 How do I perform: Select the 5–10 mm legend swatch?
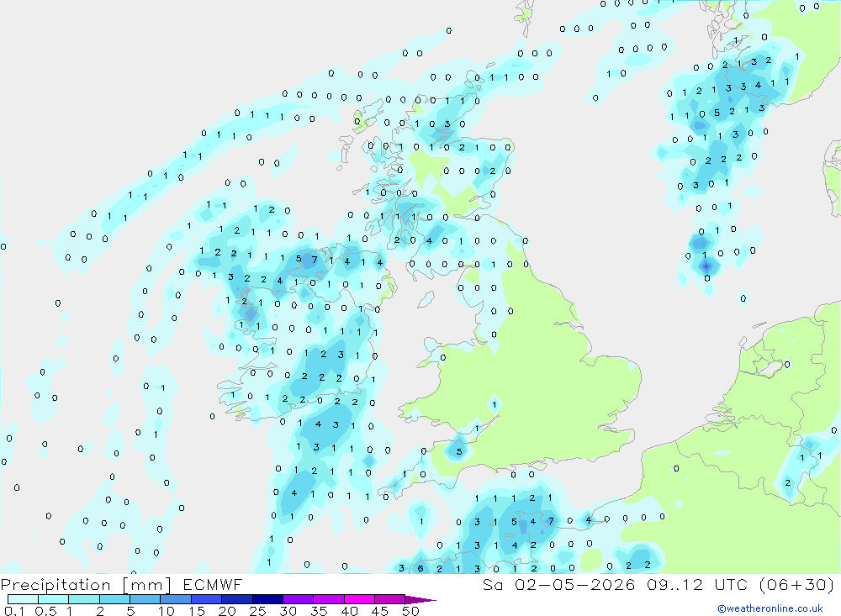coord(145,599)
